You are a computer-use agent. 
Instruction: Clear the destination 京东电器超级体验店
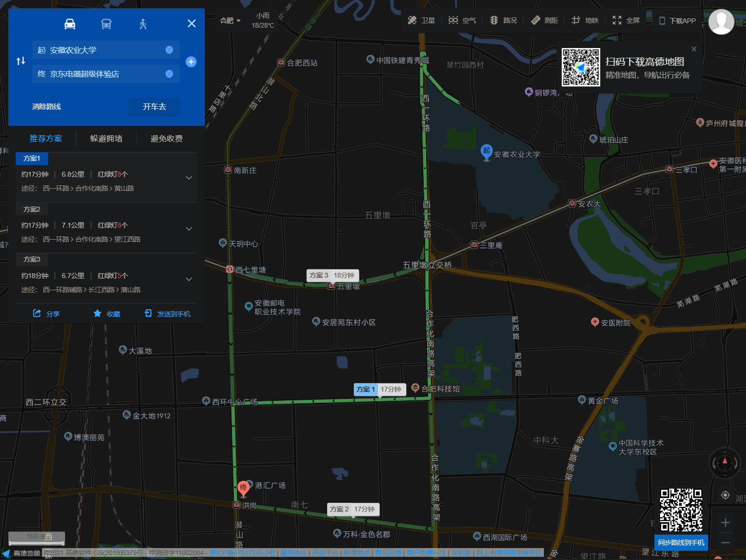coord(169,74)
